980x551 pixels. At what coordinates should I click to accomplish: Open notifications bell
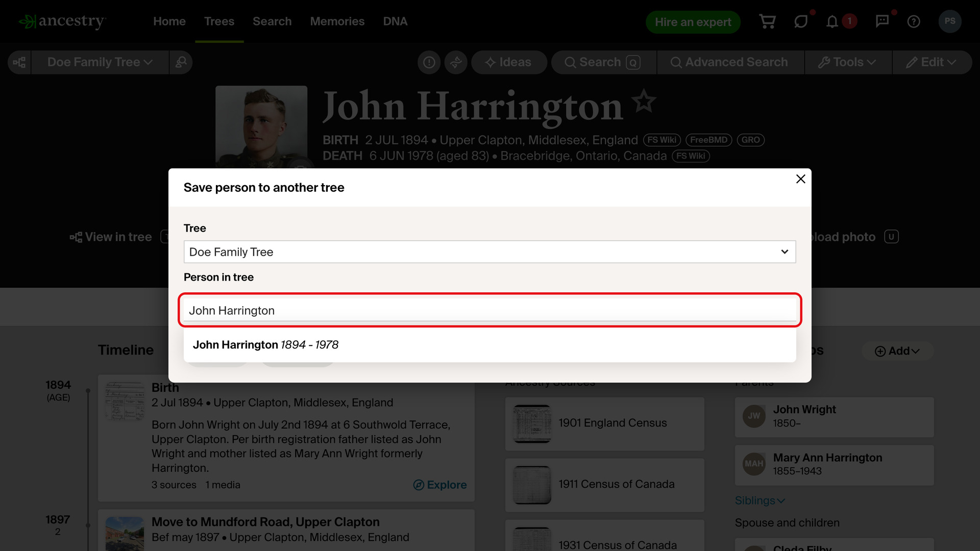click(832, 21)
